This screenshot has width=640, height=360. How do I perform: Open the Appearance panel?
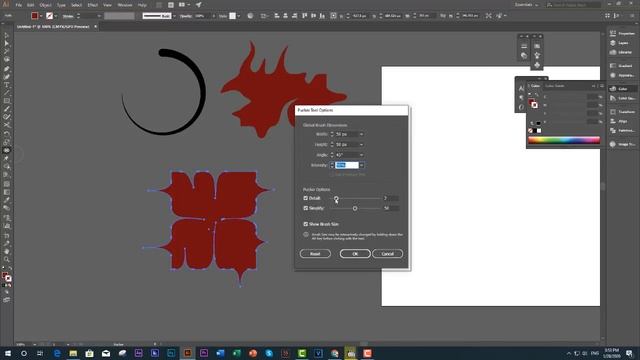pos(622,76)
